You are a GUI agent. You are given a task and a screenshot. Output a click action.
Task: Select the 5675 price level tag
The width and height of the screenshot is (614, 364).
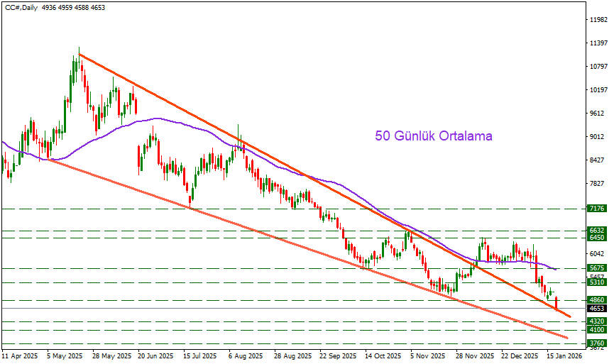point(597,269)
